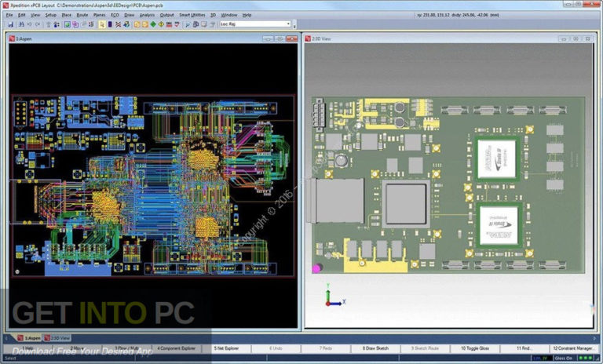Viewport: 603px width, 364px height.
Task: Open the toolbar overflow options arrow
Action: 294,25
